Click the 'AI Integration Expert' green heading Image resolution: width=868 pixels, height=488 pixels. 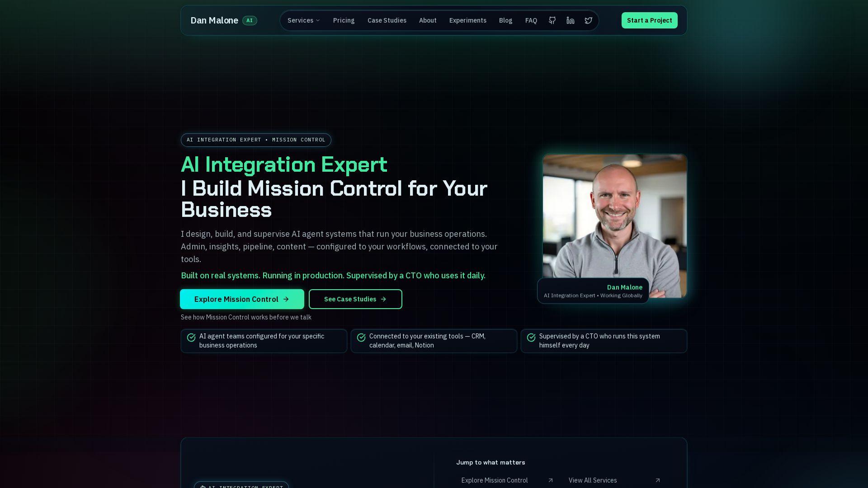(284, 164)
